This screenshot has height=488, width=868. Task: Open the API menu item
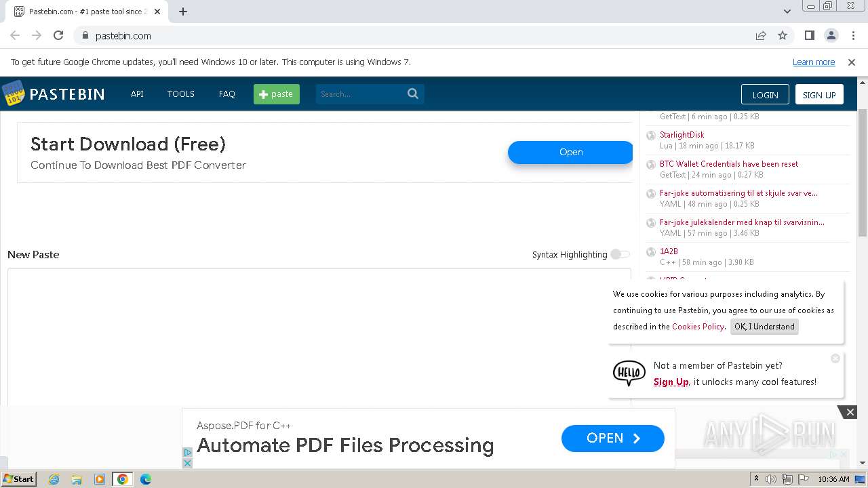137,94
